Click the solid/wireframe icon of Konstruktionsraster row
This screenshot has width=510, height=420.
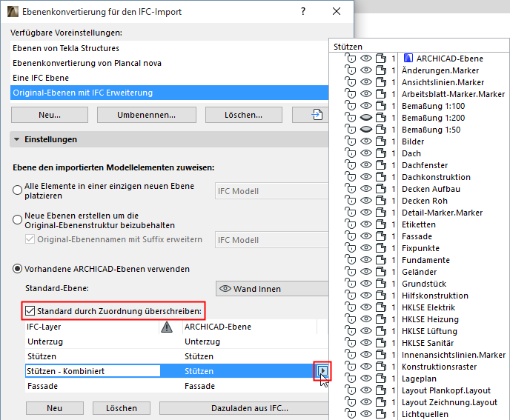click(x=381, y=367)
